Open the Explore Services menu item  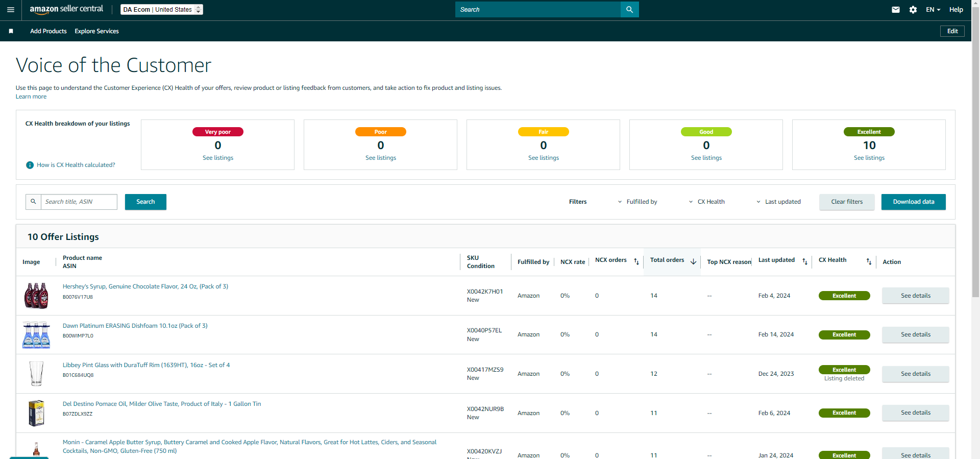[96, 31]
